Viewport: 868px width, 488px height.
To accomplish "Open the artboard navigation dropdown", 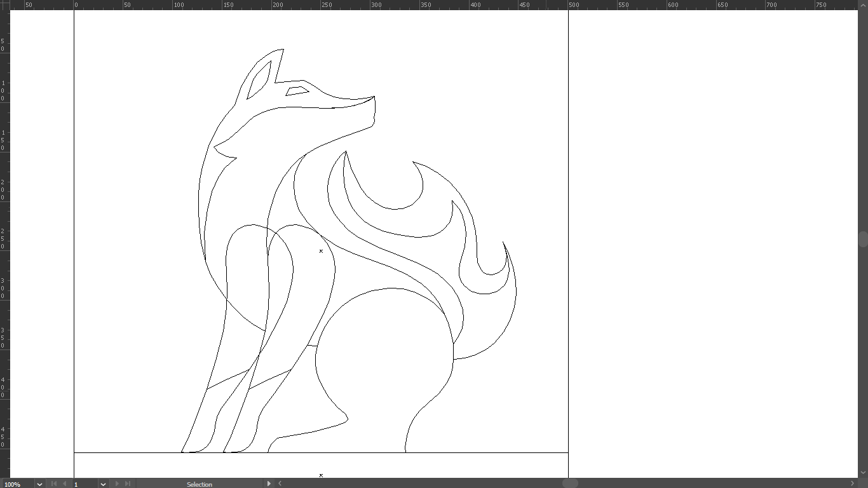I will (x=103, y=484).
